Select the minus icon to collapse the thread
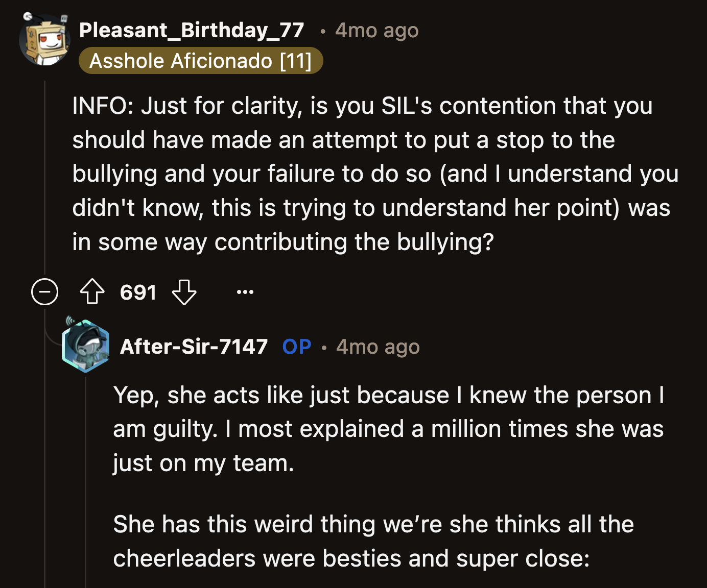Image resolution: width=707 pixels, height=588 pixels. pos(44,291)
